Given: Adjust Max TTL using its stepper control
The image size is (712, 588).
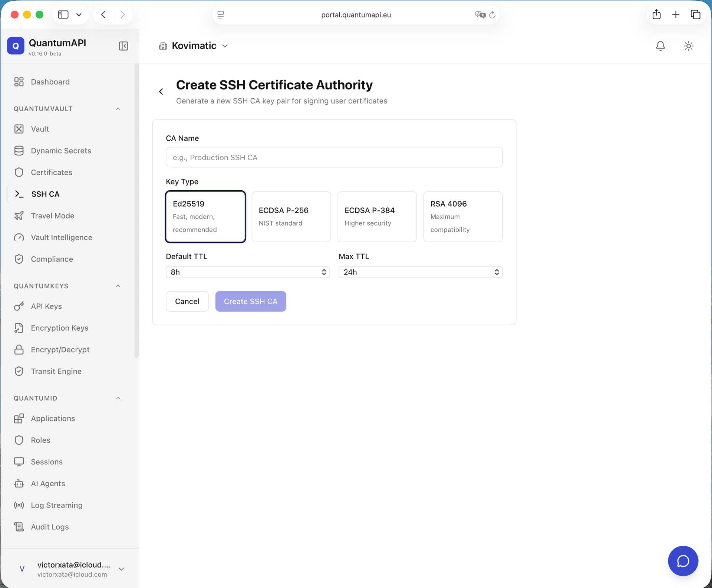Looking at the screenshot, I should [497, 272].
